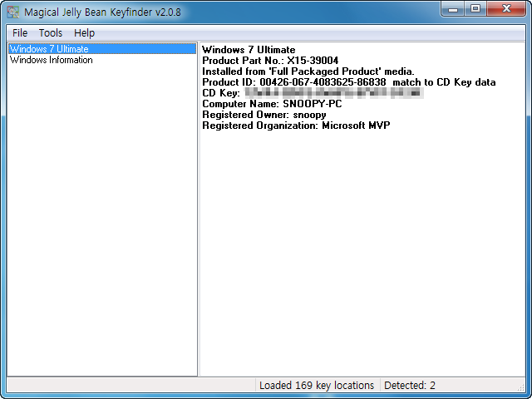Click the Product ID 00426-067-4083625-86838 text

pos(293,82)
